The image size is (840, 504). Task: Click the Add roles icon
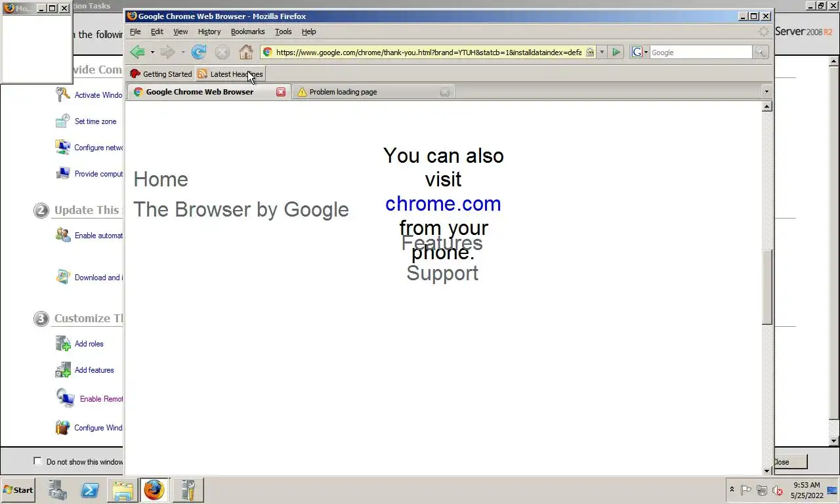click(62, 343)
